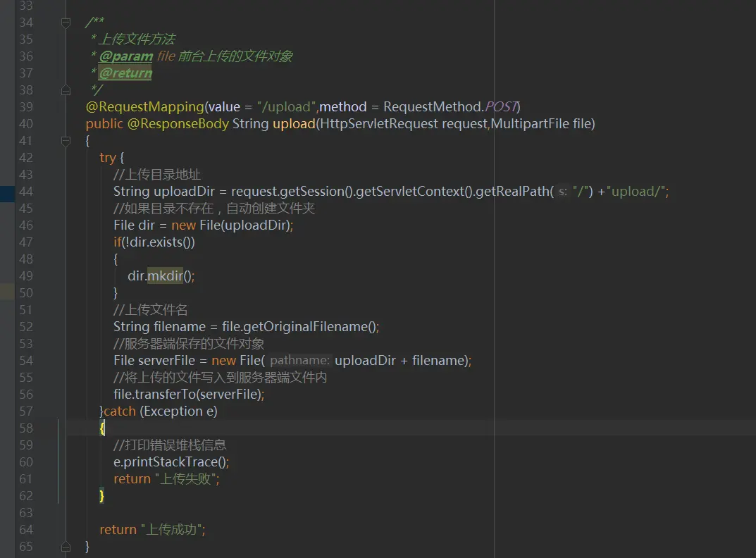Click getOriginalFilename method call
The width and height of the screenshot is (756, 558).
click(306, 327)
